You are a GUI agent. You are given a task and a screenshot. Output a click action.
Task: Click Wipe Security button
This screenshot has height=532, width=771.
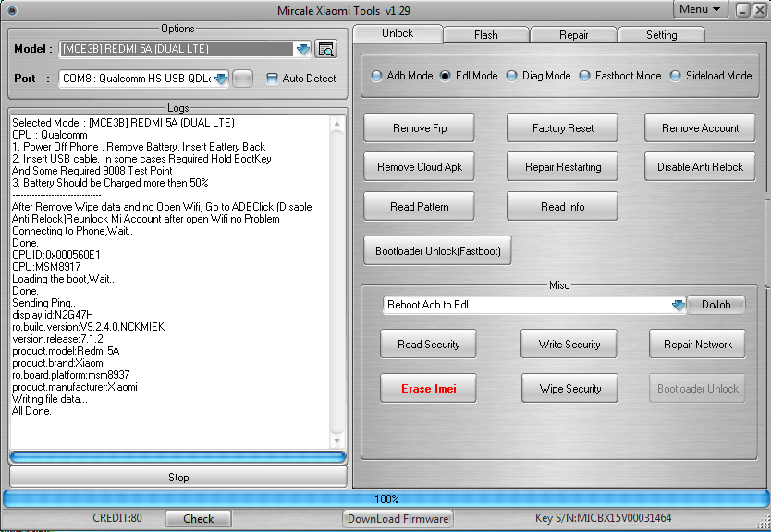pyautogui.click(x=569, y=389)
